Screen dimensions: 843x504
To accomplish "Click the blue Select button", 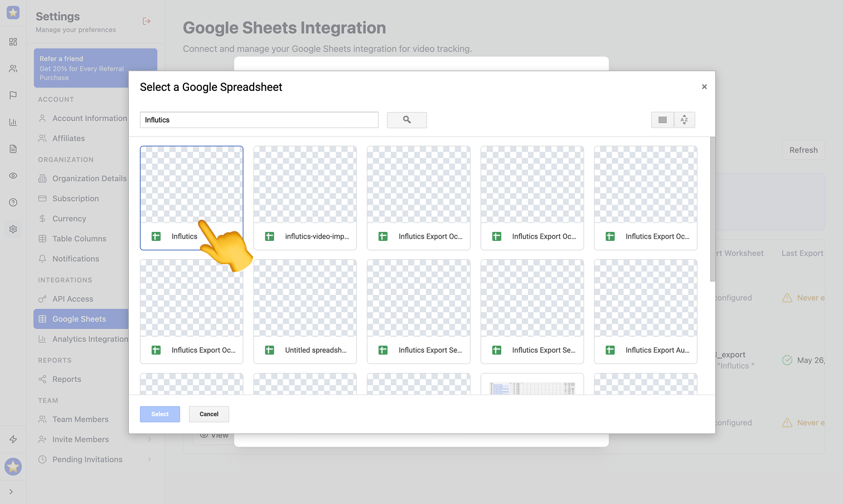I will 160,414.
